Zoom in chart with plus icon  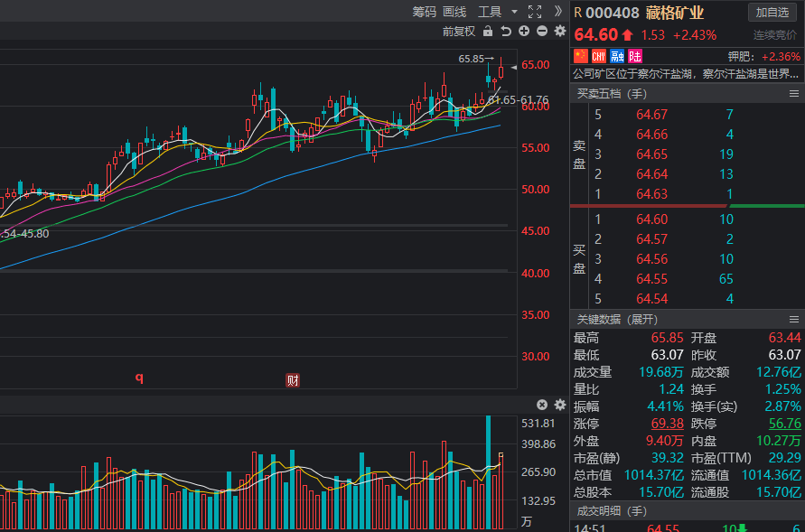524,31
